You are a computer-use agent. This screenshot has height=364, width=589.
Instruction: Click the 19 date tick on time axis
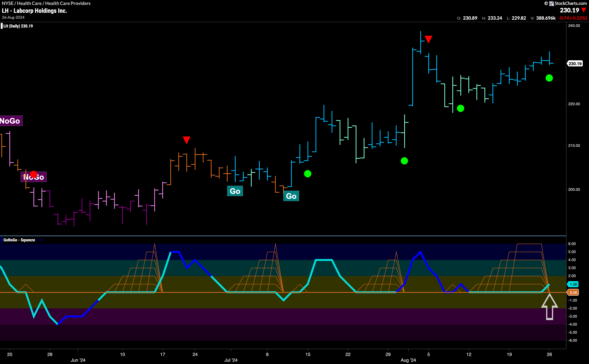click(x=509, y=354)
